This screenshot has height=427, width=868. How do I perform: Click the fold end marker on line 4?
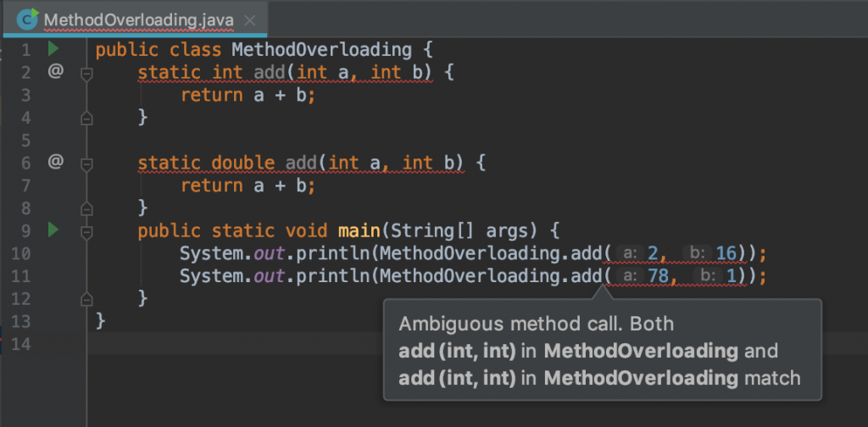pos(86,118)
